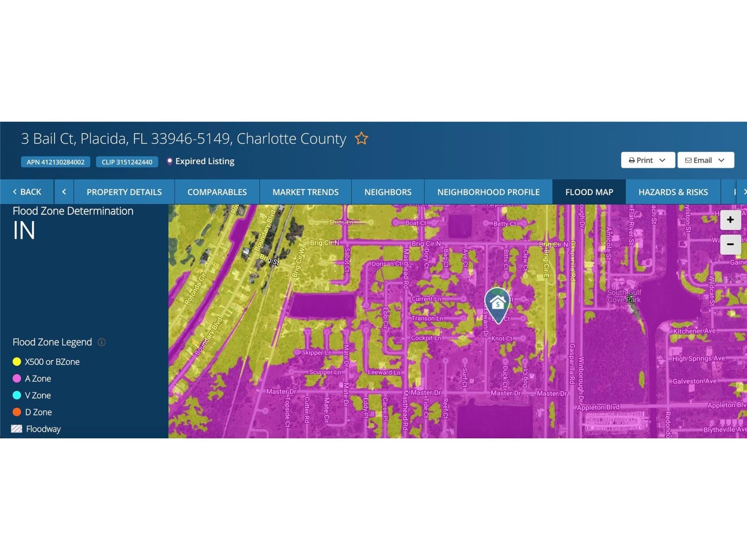
Task: Click the Flood Zone Legend info icon
Action: 101,342
